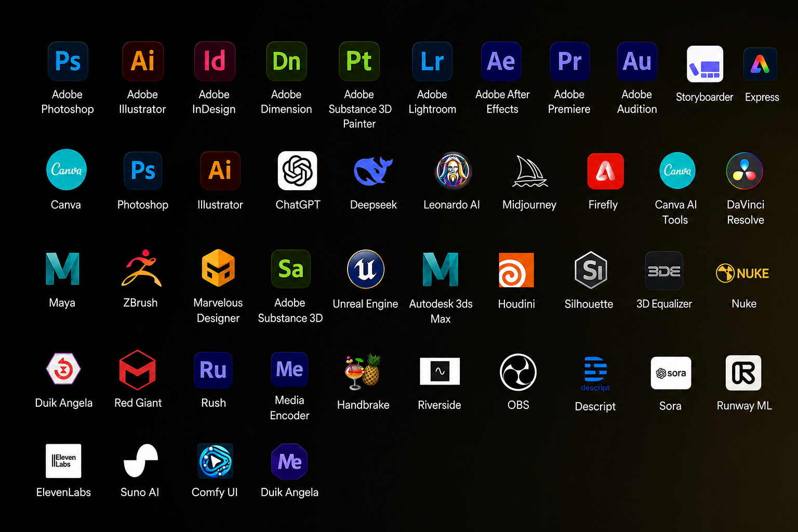Launch the Rush Ru icon

(x=213, y=370)
